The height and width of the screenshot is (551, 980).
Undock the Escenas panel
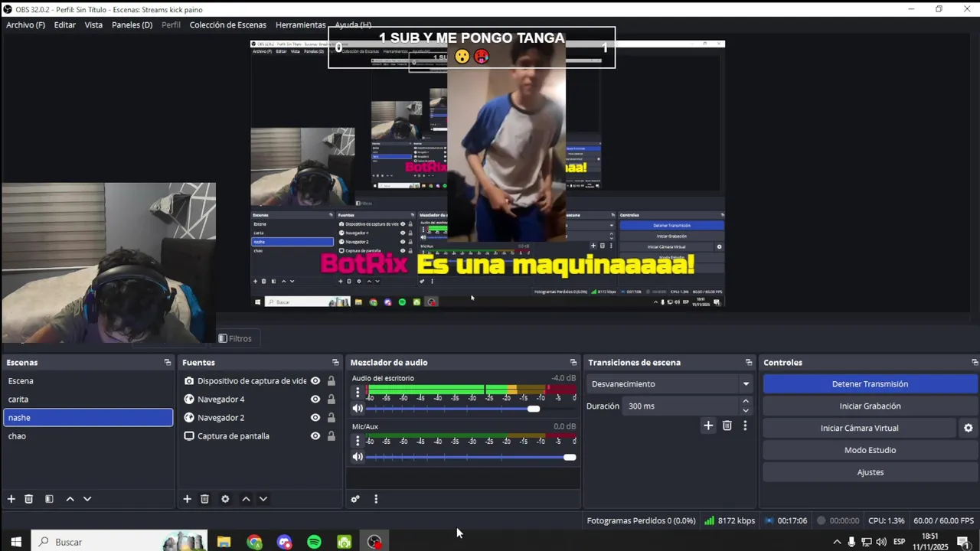168,363
